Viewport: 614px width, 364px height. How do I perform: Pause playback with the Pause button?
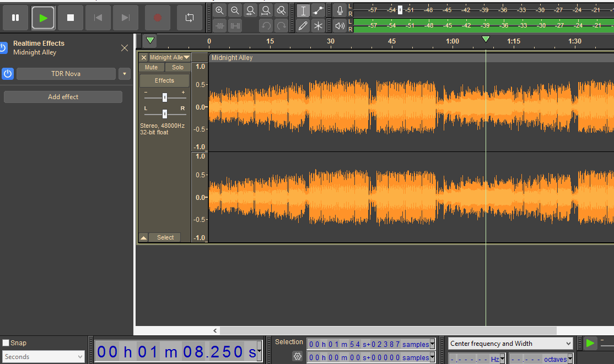click(x=15, y=18)
